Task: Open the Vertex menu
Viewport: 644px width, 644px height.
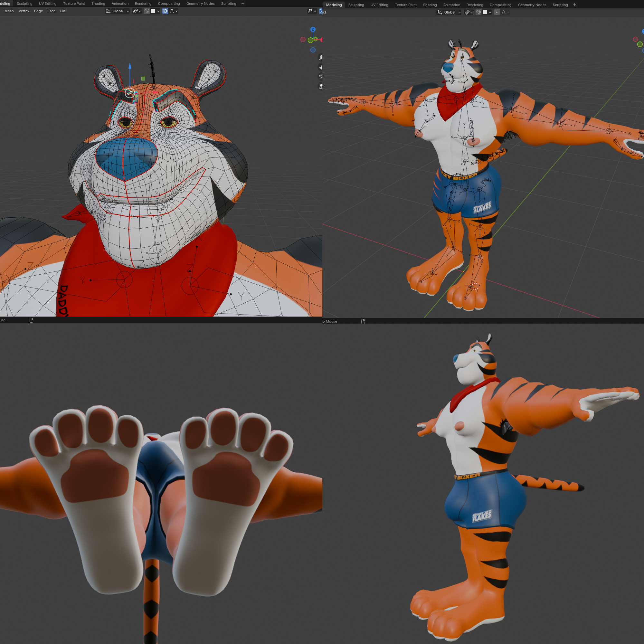Action: (24, 11)
